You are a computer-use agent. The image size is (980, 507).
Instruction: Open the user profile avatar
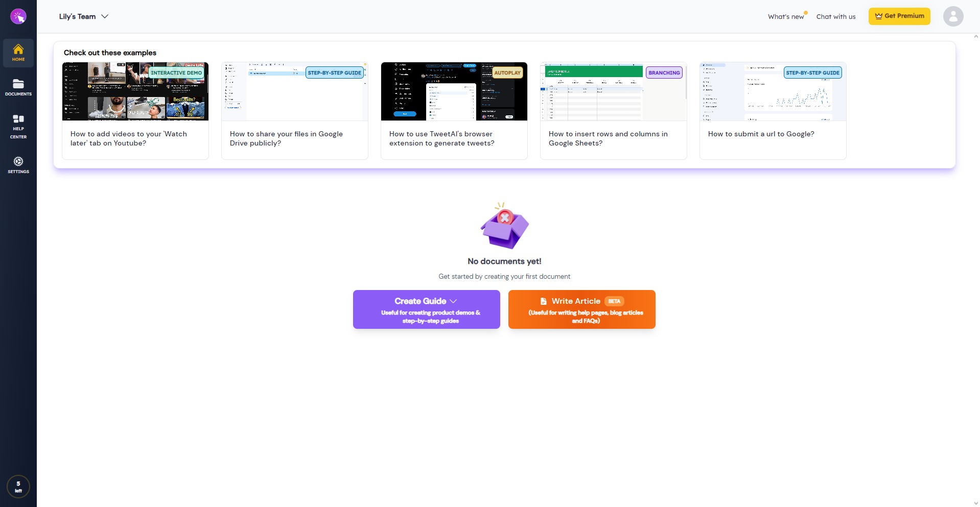[953, 16]
